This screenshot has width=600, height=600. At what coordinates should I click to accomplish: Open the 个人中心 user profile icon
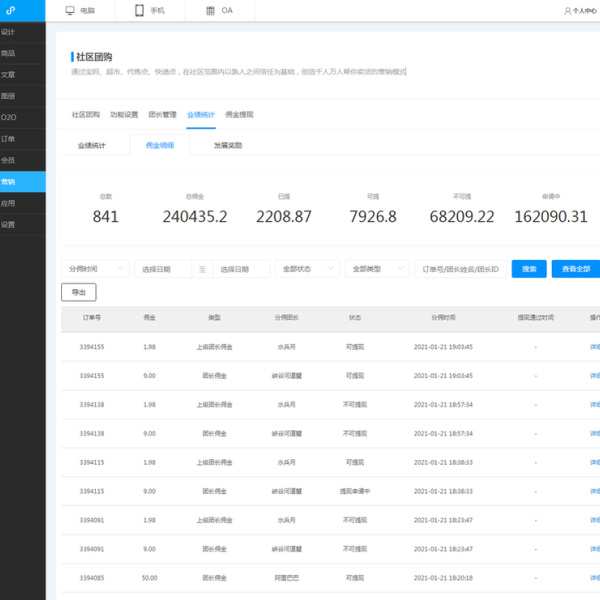click(568, 11)
